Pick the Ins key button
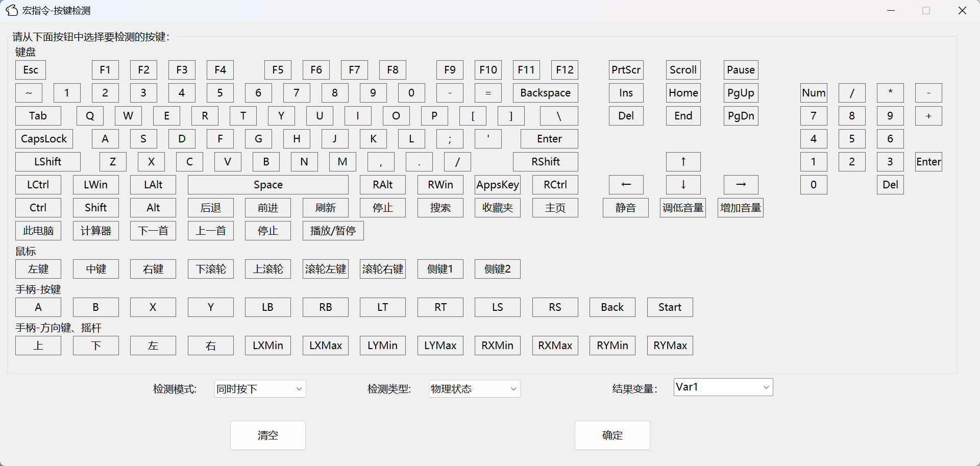 (626, 93)
